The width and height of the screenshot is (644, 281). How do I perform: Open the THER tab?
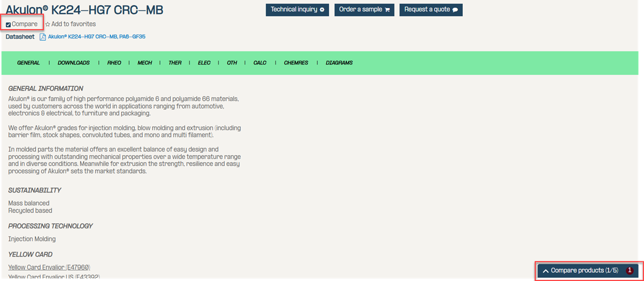click(175, 63)
